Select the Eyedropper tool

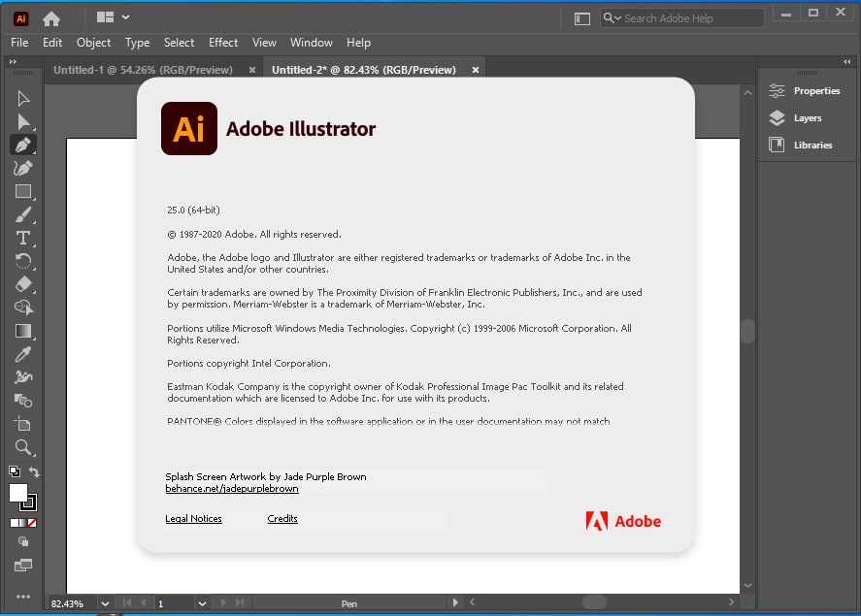23,354
